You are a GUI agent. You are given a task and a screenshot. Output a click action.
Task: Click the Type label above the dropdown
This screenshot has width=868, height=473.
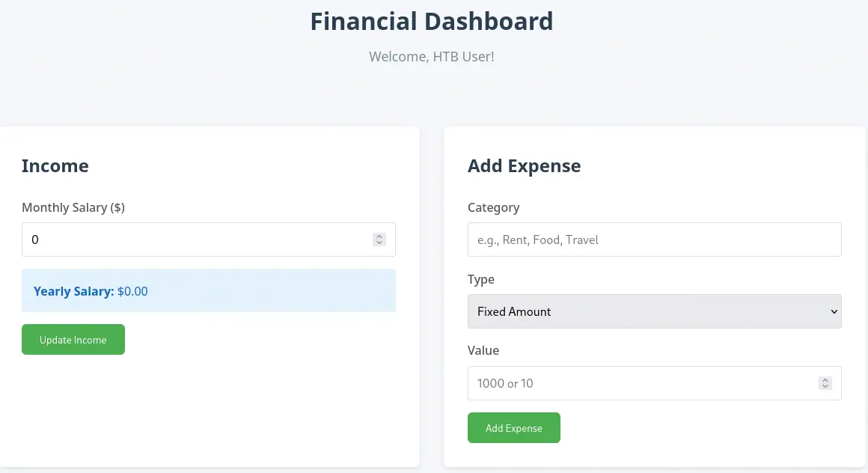[481, 279]
